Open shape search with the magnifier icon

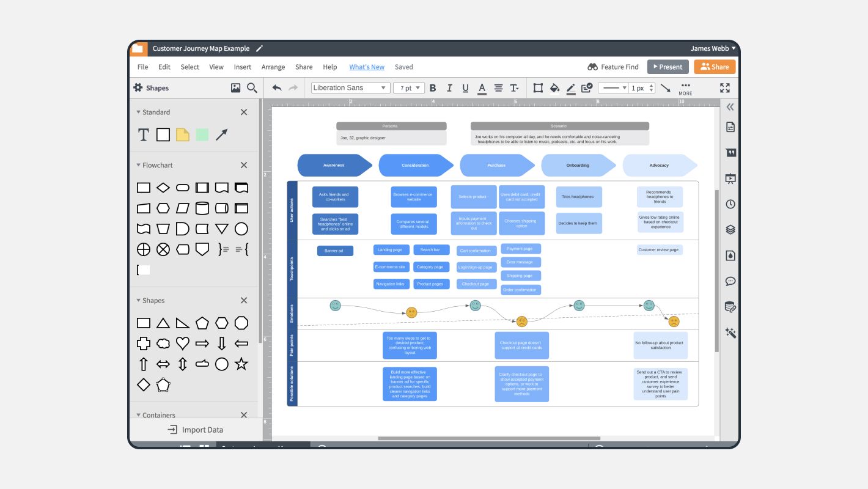coord(251,87)
